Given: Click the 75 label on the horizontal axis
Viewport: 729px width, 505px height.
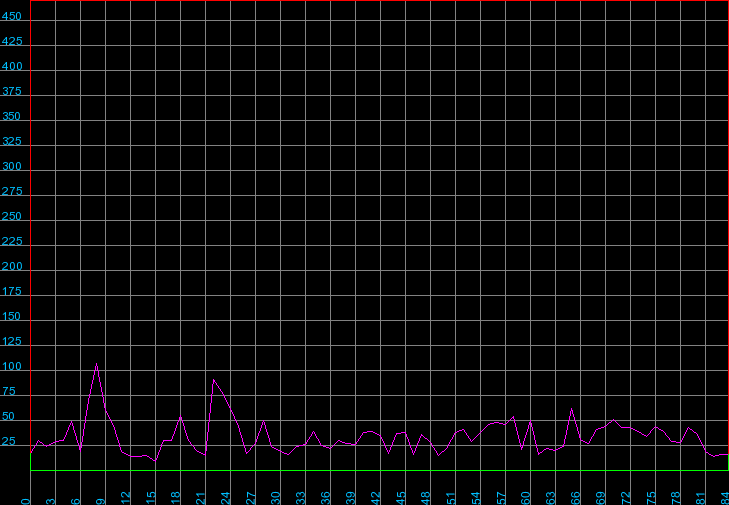Looking at the screenshot, I should (651, 498).
